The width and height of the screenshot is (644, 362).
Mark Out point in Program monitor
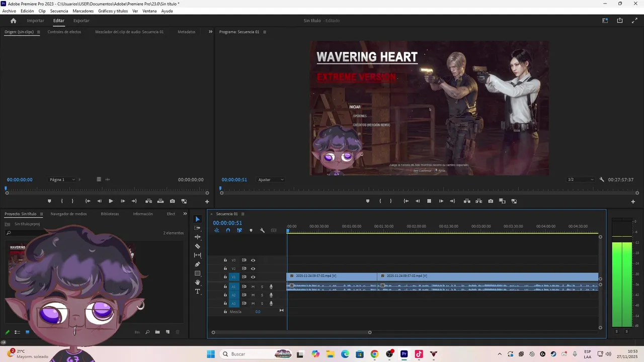(391, 201)
